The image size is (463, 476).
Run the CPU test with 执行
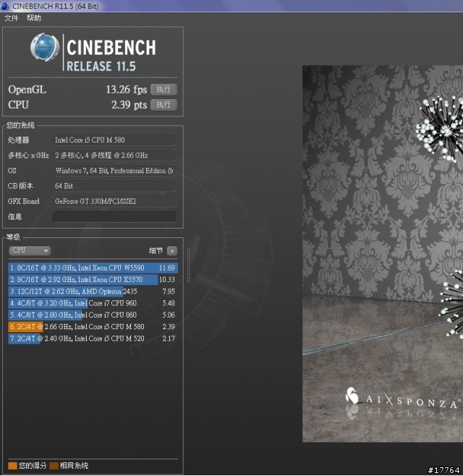point(164,105)
